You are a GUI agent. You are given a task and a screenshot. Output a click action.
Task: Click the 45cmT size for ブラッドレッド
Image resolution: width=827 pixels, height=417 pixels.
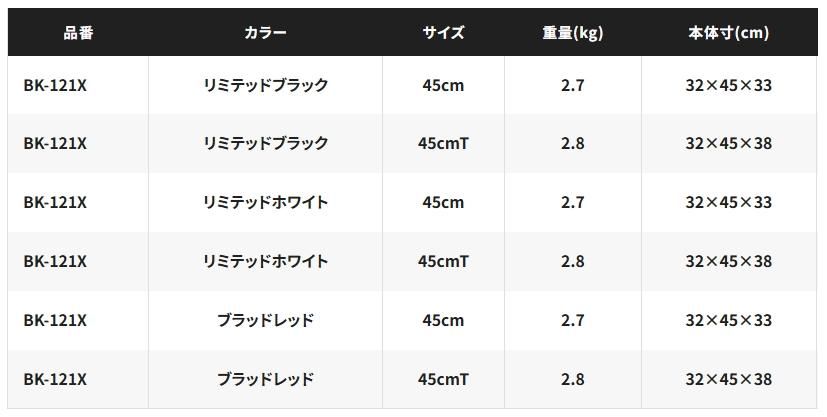click(x=443, y=379)
